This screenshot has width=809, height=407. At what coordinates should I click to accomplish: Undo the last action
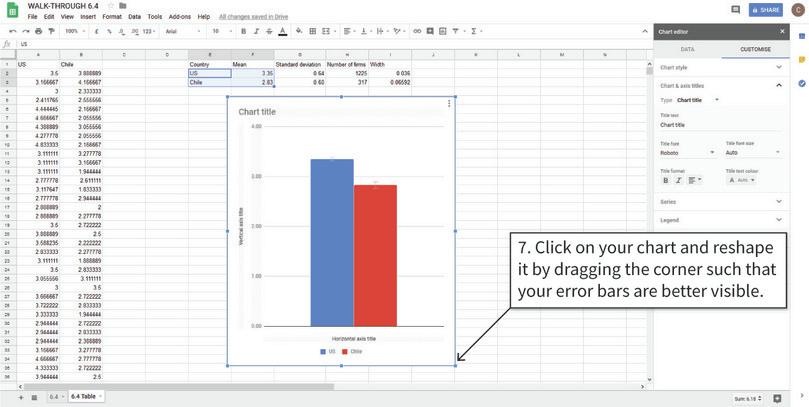13,31
